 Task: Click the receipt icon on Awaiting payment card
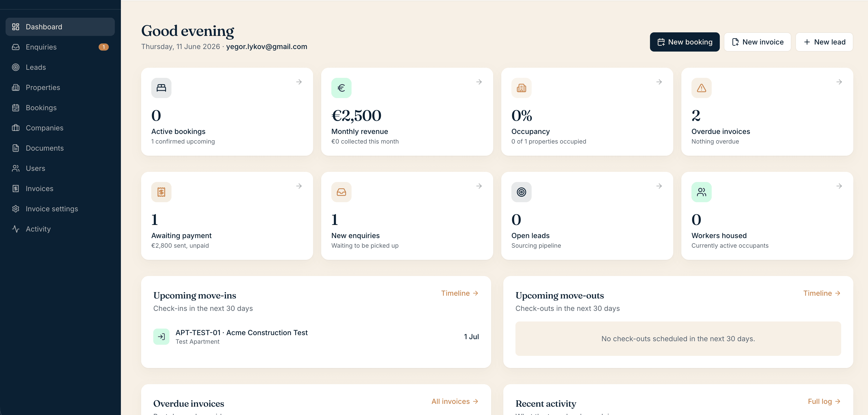pos(161,192)
